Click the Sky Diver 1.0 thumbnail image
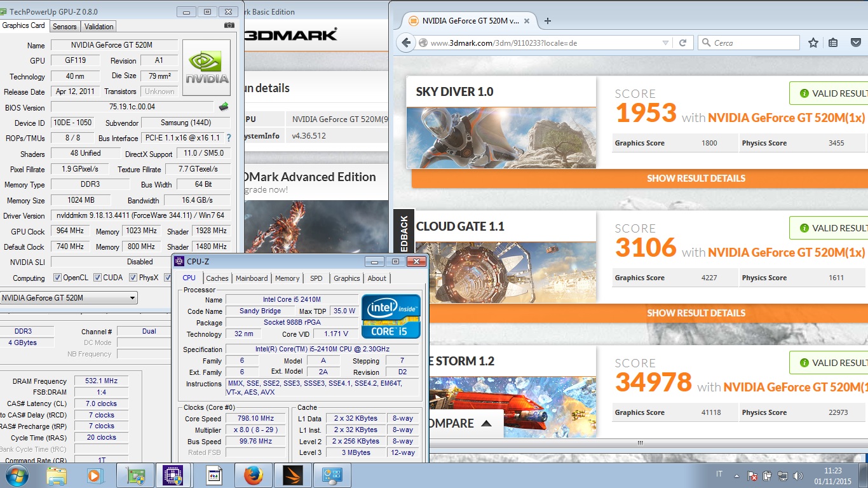Viewport: 868px width, 488px height. 501,138
